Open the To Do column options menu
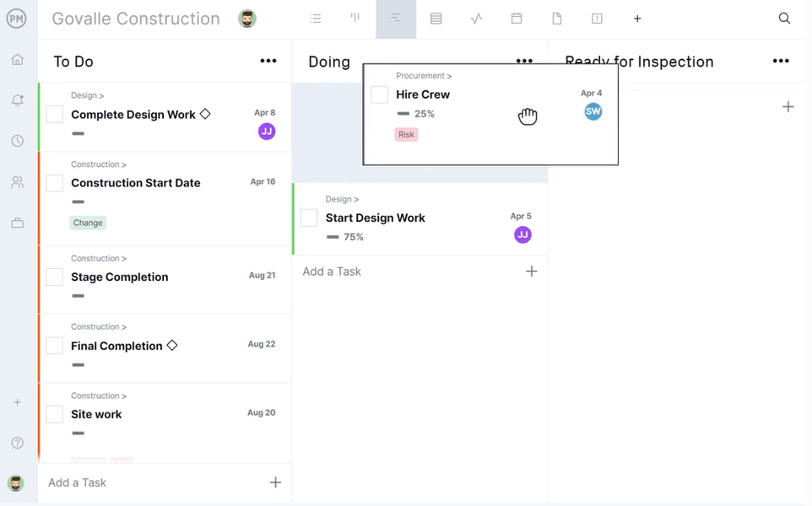812x506 pixels. pos(268,60)
